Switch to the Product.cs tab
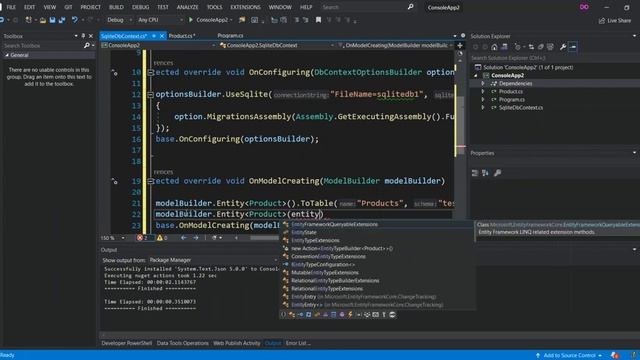The height and width of the screenshot is (360, 640). [182, 36]
